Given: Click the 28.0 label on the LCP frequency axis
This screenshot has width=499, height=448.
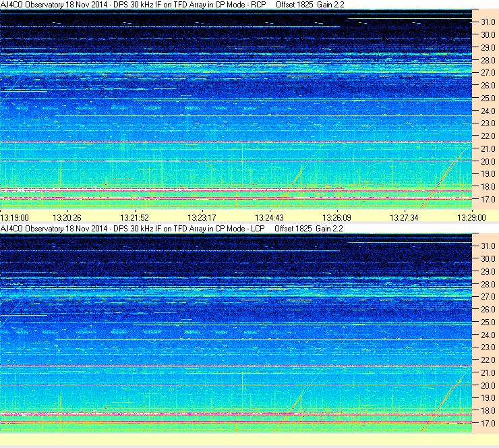Looking at the screenshot, I should point(488,284).
